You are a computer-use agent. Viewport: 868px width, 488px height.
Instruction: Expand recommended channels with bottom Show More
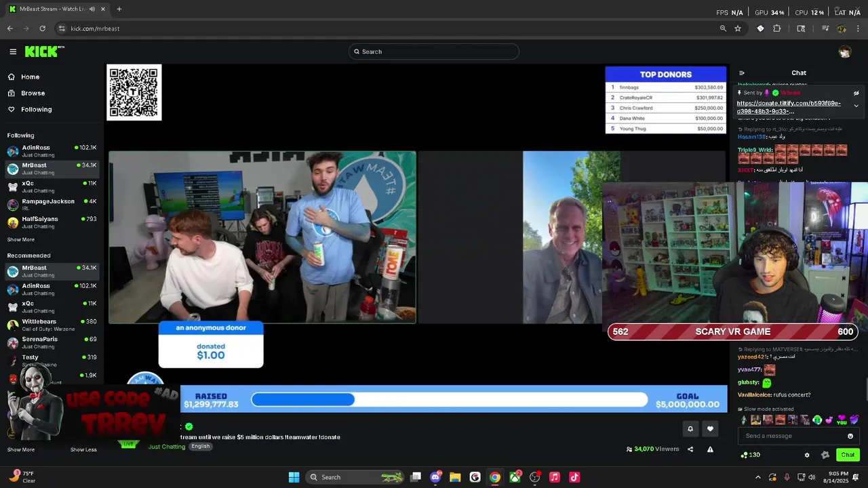point(20,449)
